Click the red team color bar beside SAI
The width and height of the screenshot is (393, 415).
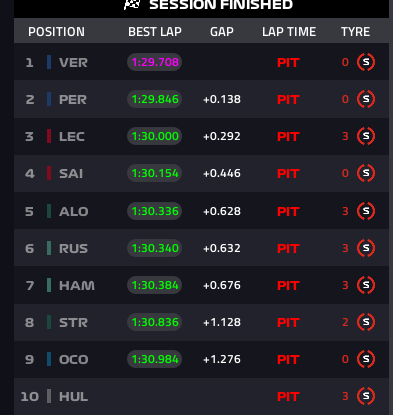click(49, 173)
